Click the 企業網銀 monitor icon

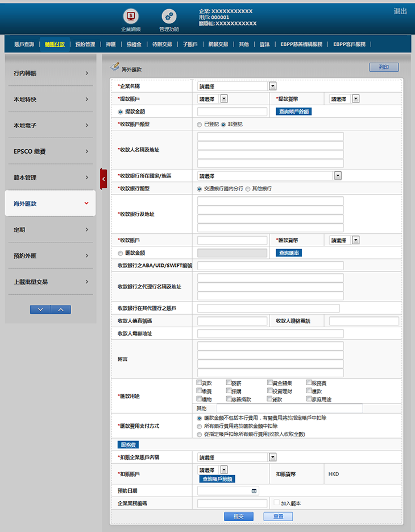pos(131,17)
